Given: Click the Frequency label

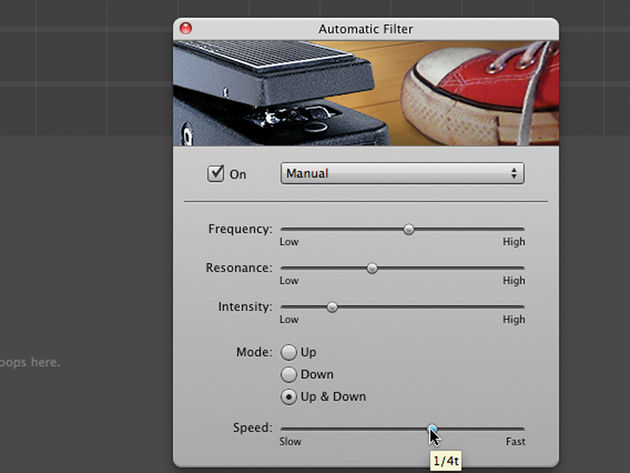Looking at the screenshot, I should pyautogui.click(x=240, y=229).
